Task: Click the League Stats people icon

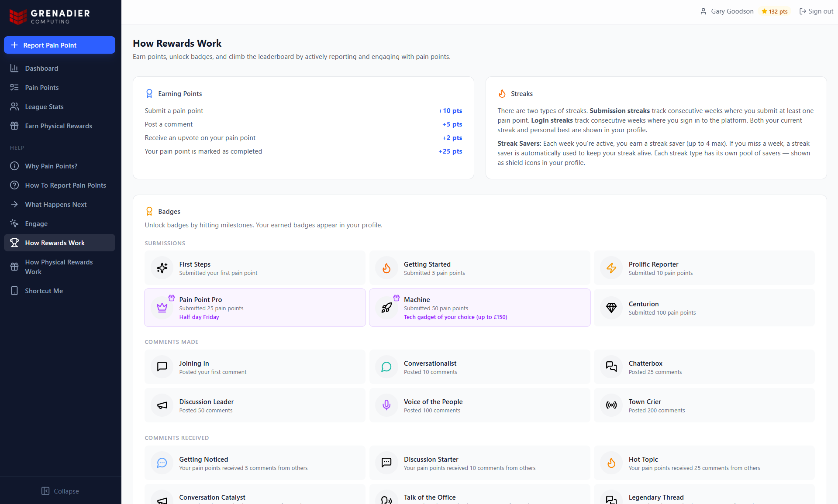Action: 14,106
